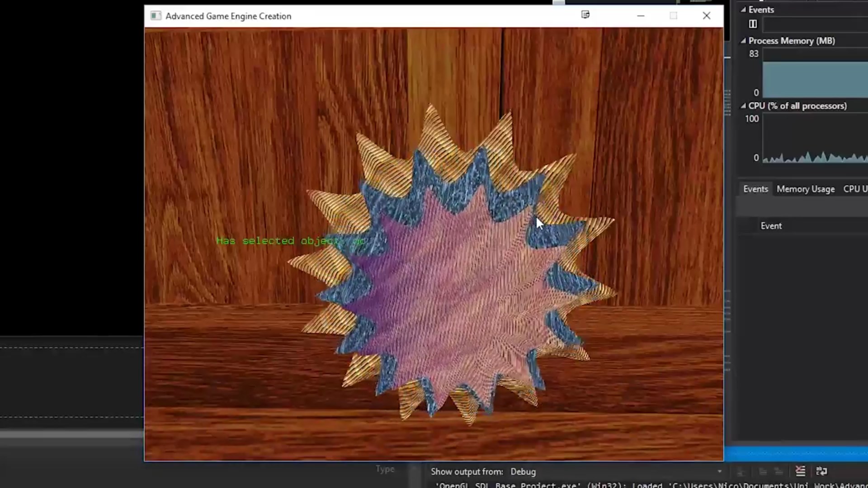Close the Advanced Game Engine Creation window
The width and height of the screenshot is (868, 488).
(x=707, y=16)
